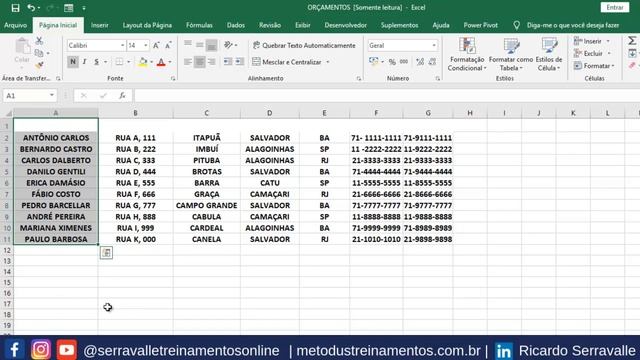The height and width of the screenshot is (360, 640).
Task: Click Entrar sign-in button
Action: (x=615, y=8)
